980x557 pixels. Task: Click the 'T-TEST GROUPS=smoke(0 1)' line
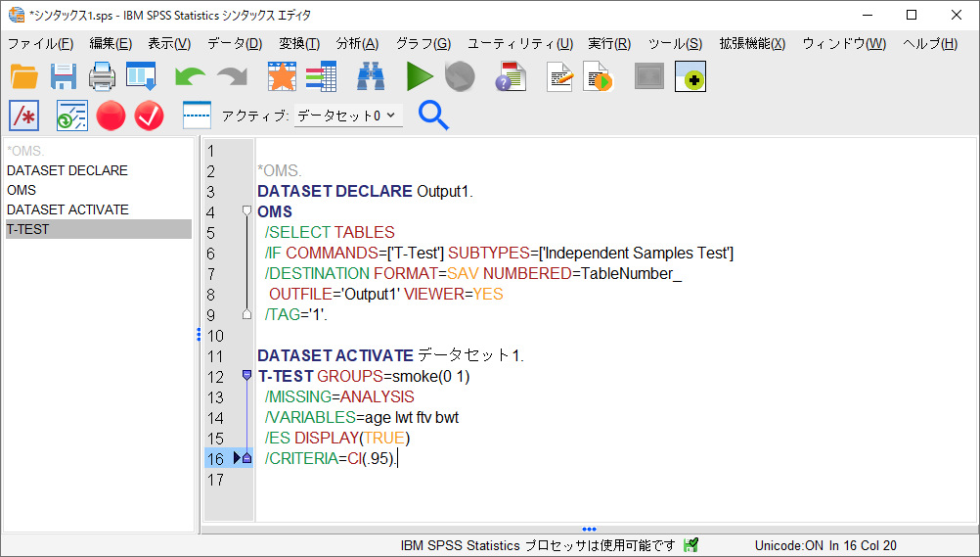[x=364, y=376]
